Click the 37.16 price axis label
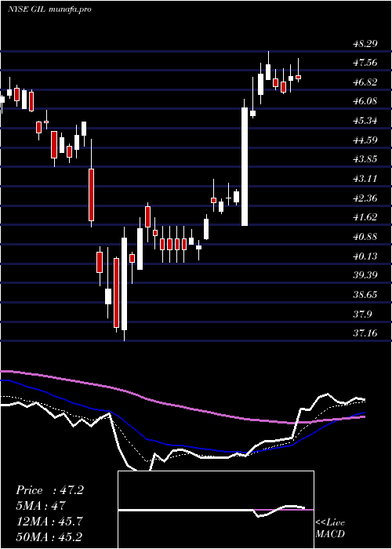The image size is (392, 549). pyautogui.click(x=365, y=333)
